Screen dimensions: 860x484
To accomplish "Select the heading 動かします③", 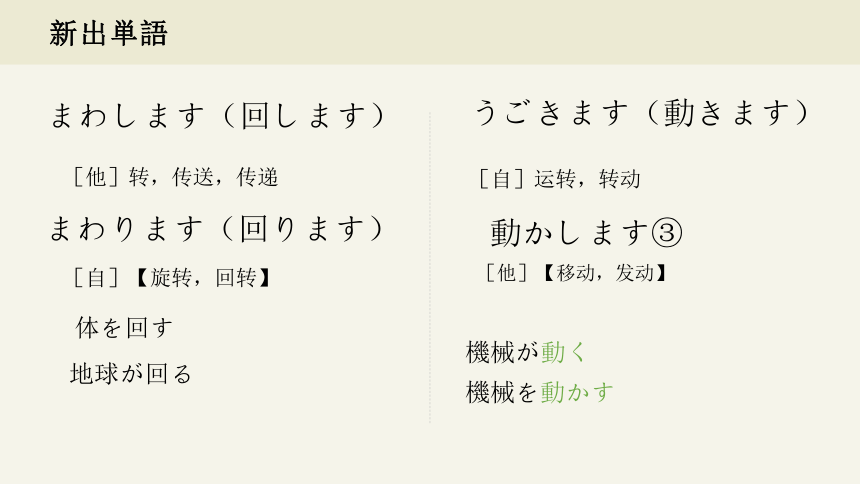I will click(x=586, y=232).
